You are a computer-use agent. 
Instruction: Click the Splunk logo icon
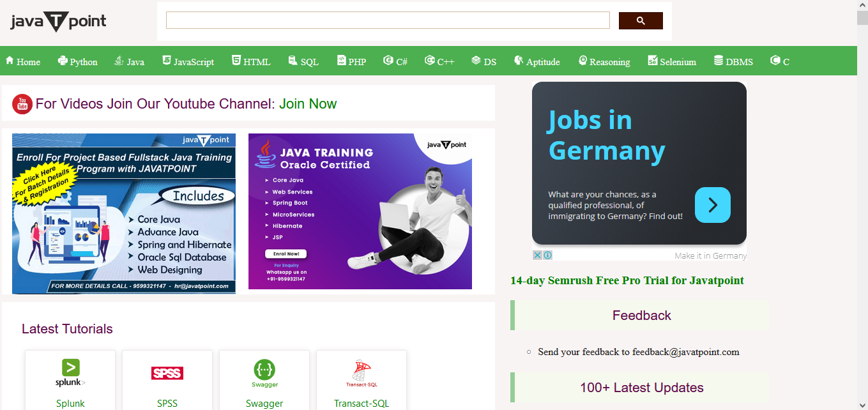[70, 373]
